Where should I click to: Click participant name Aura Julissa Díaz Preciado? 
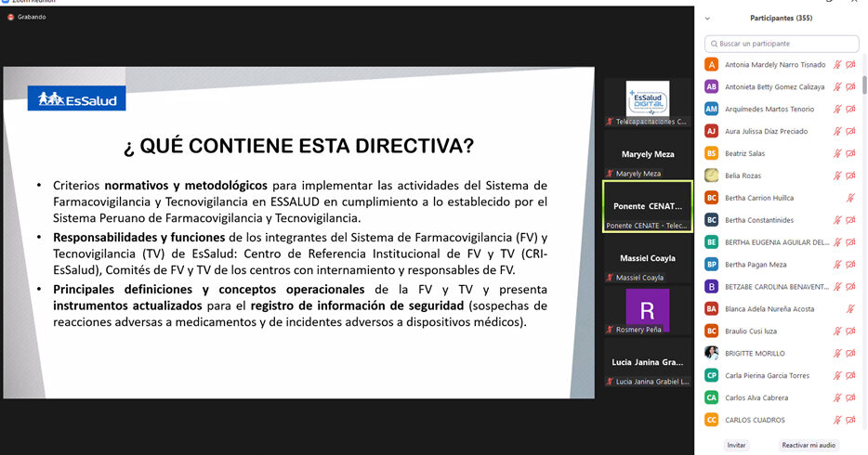[766, 131]
